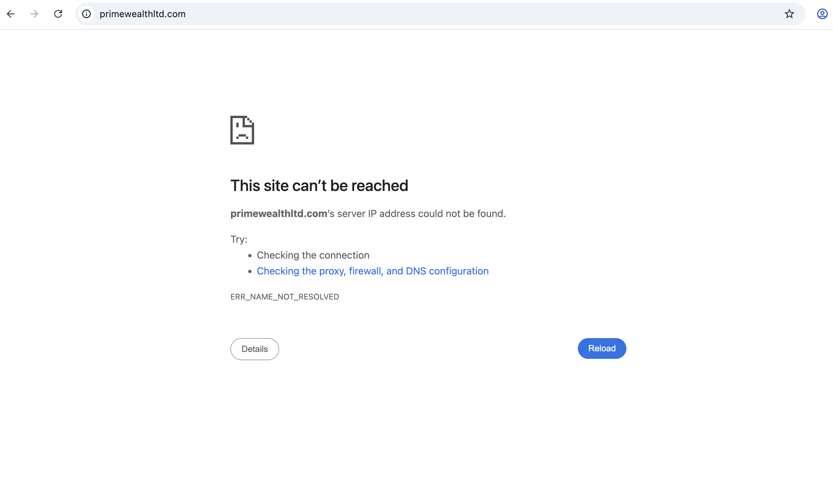This screenshot has width=833, height=504.
Task: Open the site information icon
Action: pos(86,14)
